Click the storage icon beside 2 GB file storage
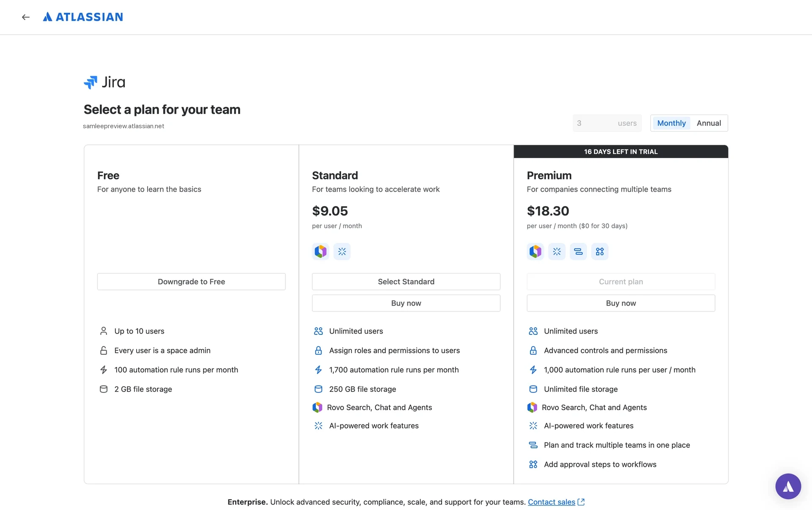Screen dimensions: 812x510 point(104,389)
